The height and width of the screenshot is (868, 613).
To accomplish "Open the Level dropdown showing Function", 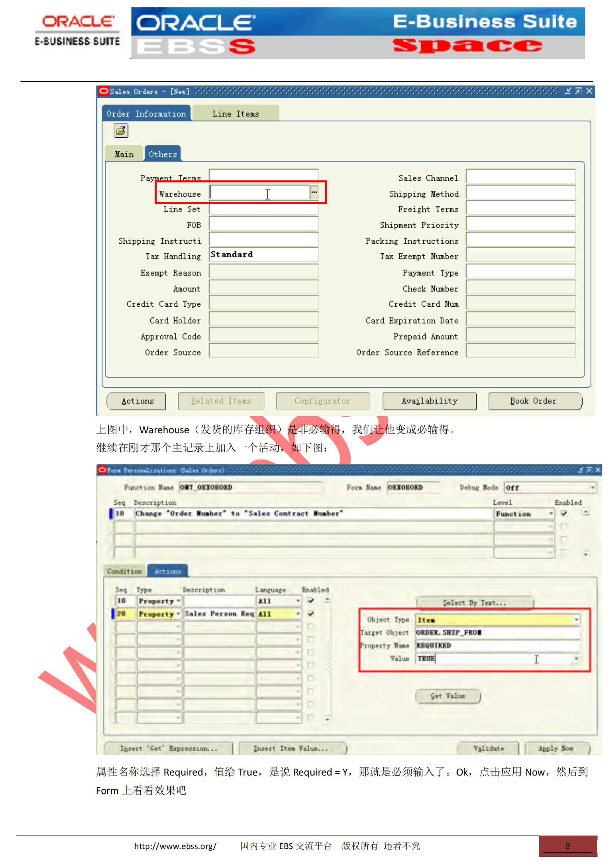I will tap(551, 514).
